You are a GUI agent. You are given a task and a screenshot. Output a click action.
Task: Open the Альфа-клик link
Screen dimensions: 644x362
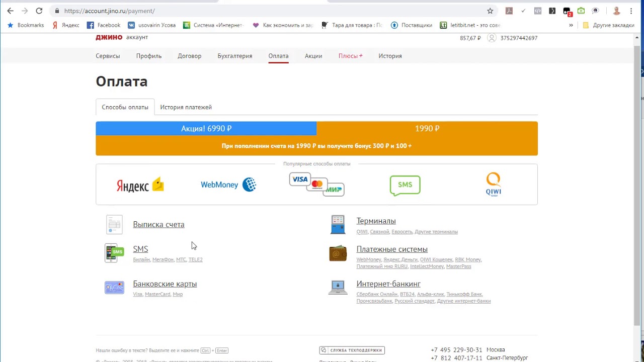(x=431, y=294)
